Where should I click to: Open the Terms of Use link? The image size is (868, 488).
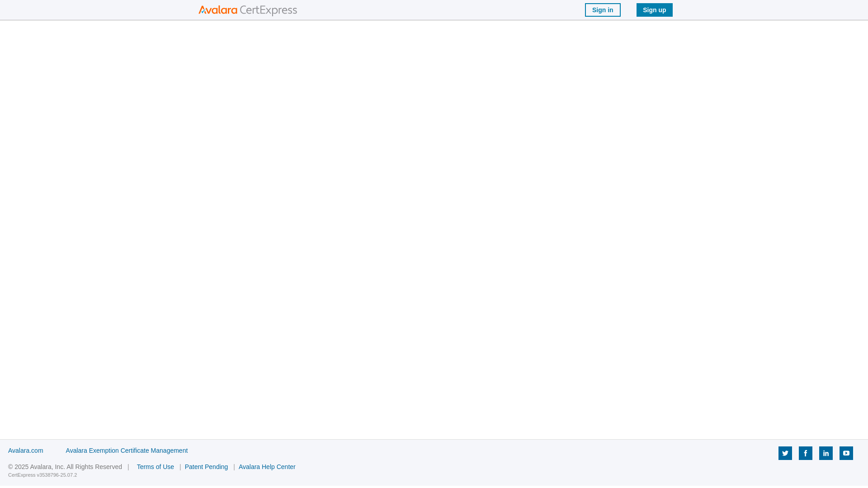pyautogui.click(x=156, y=467)
